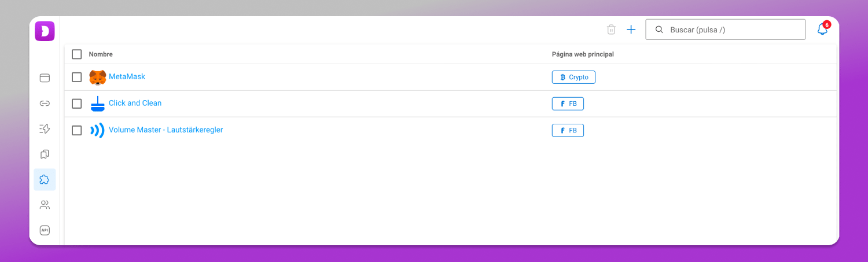
Task: Open notifications bell with 6 badge
Action: 823,29
